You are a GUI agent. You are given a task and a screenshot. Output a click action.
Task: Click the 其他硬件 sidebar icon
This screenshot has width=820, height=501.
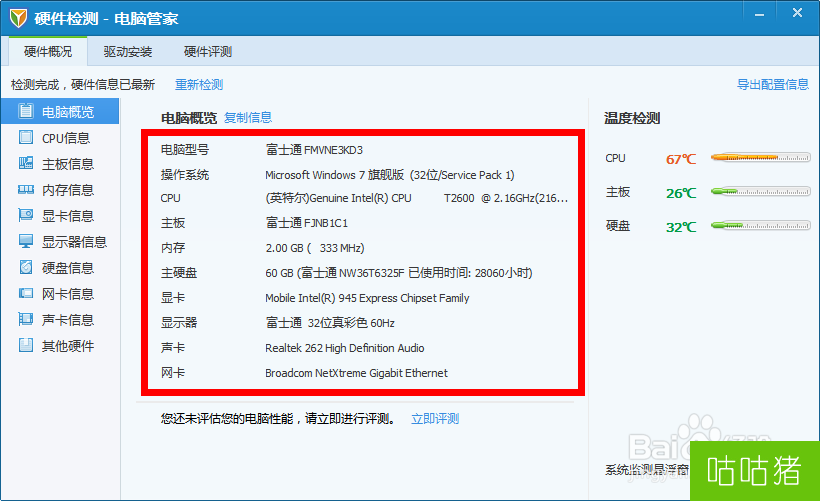26,345
